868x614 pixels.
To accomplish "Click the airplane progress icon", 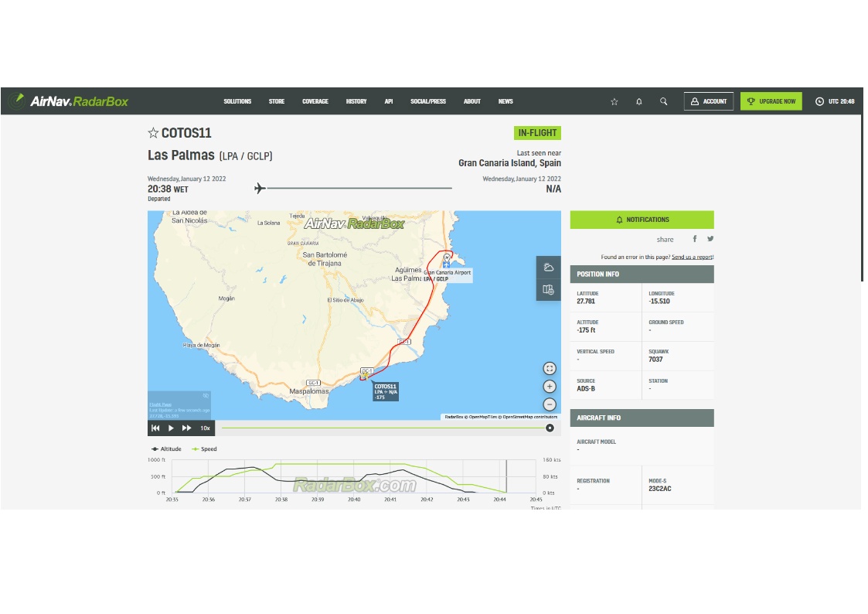I will click(260, 188).
